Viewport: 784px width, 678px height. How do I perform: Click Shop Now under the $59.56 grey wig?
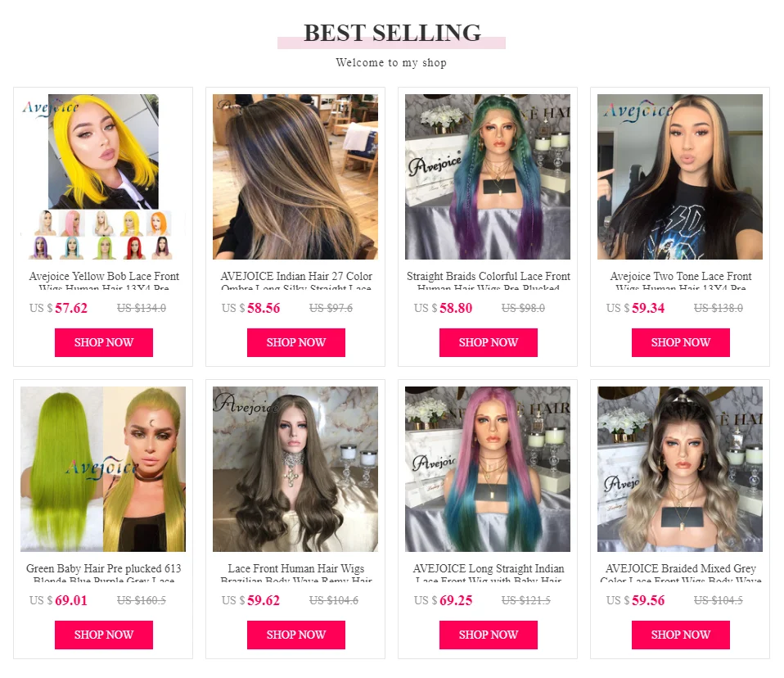tap(681, 635)
